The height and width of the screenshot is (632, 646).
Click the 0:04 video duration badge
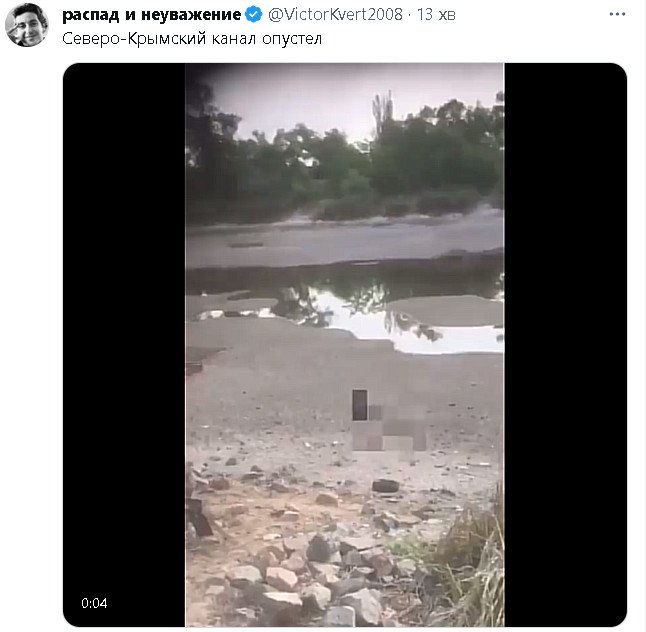coord(94,603)
